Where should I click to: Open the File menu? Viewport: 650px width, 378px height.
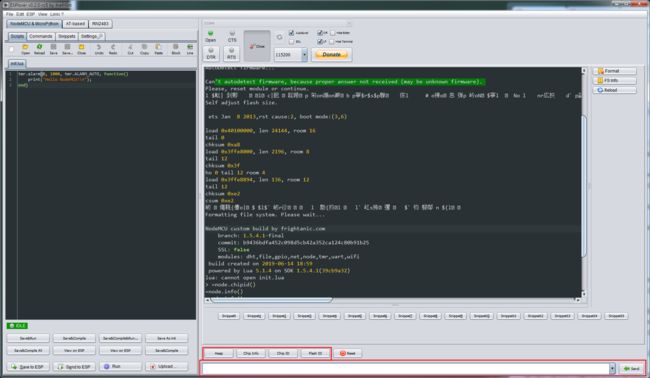(x=10, y=14)
